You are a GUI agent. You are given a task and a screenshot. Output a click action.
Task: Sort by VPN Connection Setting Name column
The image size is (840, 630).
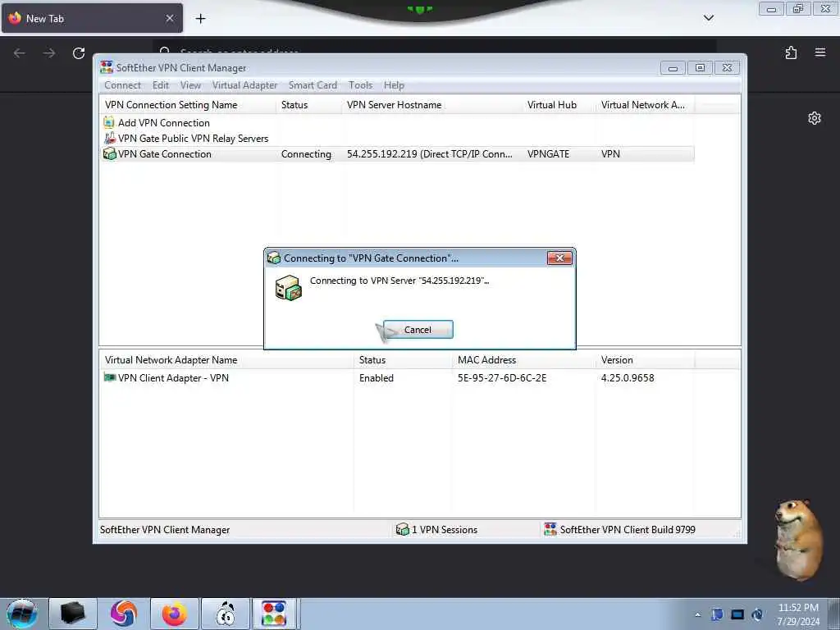(x=188, y=105)
